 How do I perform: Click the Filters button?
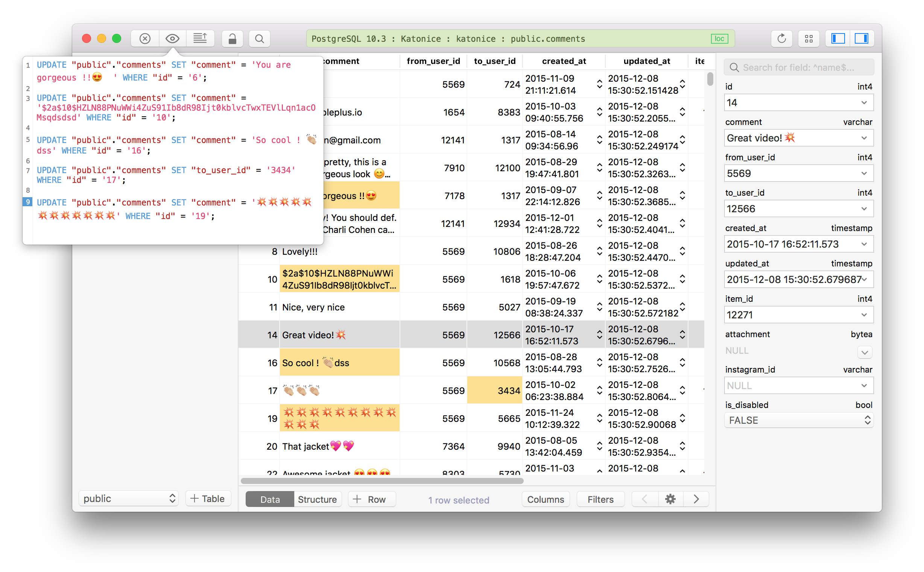coord(600,499)
